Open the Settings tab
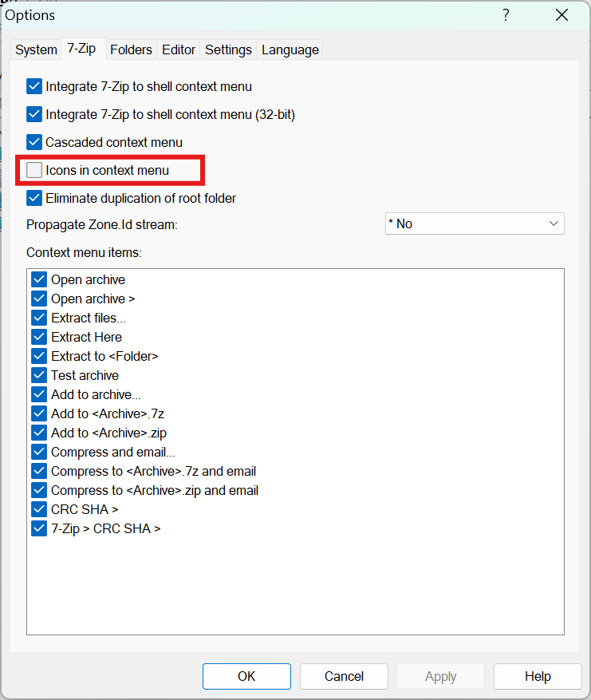The image size is (591, 700). 228,49
